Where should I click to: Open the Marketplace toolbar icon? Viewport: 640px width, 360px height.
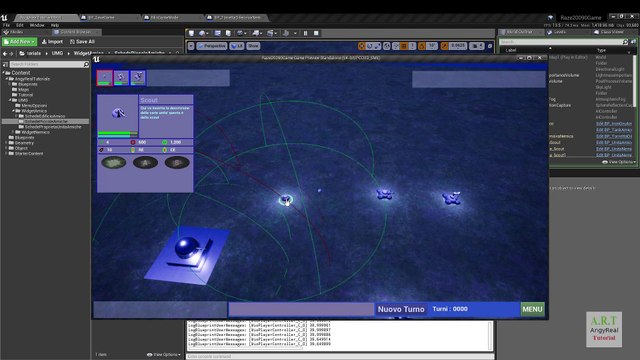coord(228,33)
